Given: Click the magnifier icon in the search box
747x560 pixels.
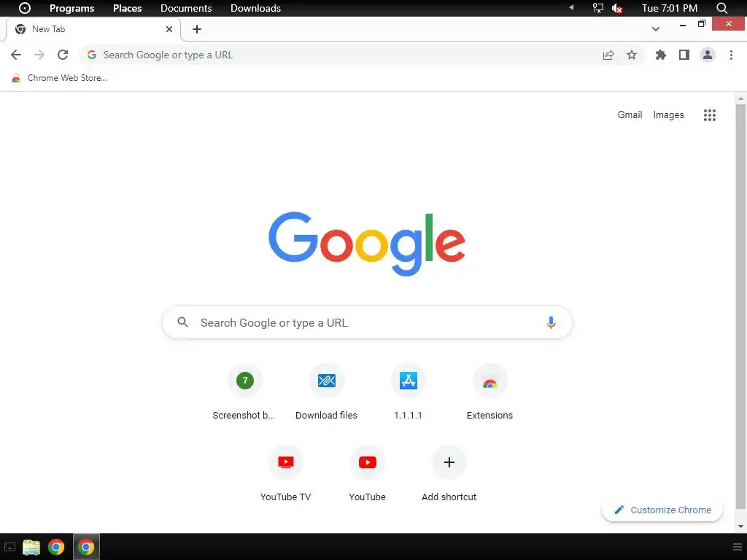Looking at the screenshot, I should tap(182, 322).
